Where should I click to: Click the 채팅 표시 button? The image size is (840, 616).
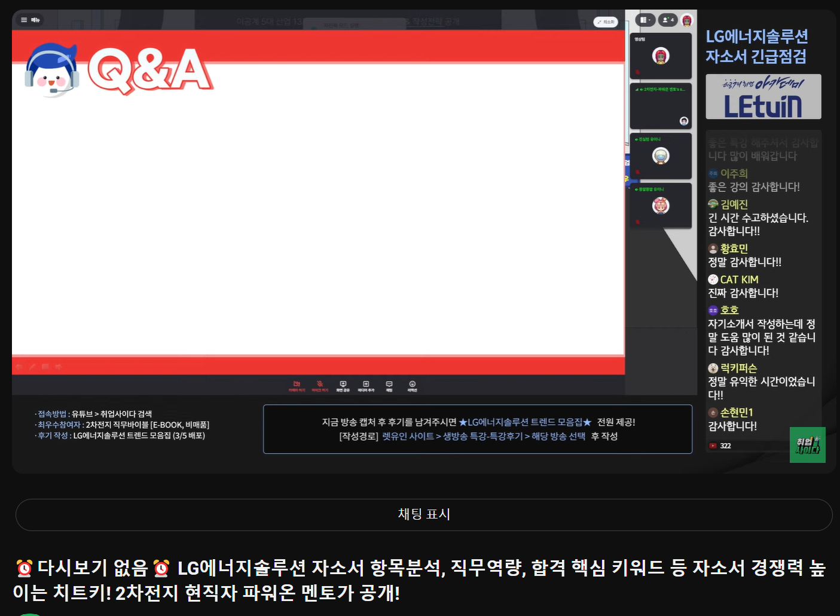coord(424,514)
